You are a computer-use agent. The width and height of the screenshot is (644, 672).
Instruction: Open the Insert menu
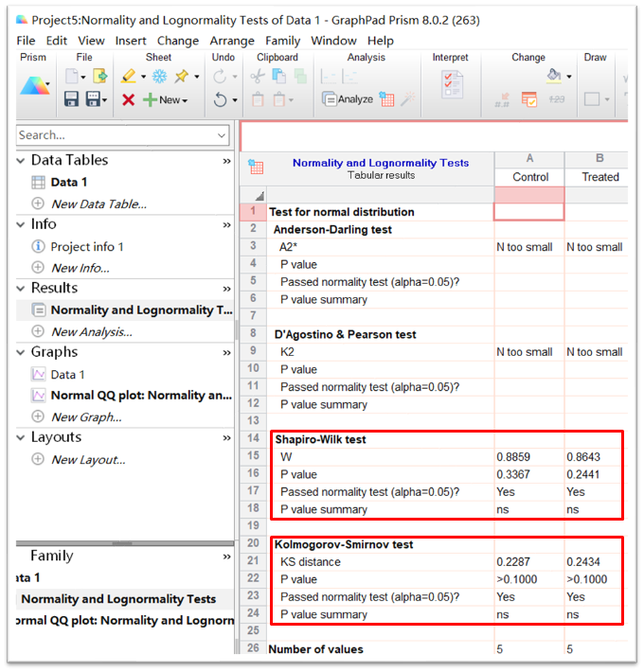131,41
